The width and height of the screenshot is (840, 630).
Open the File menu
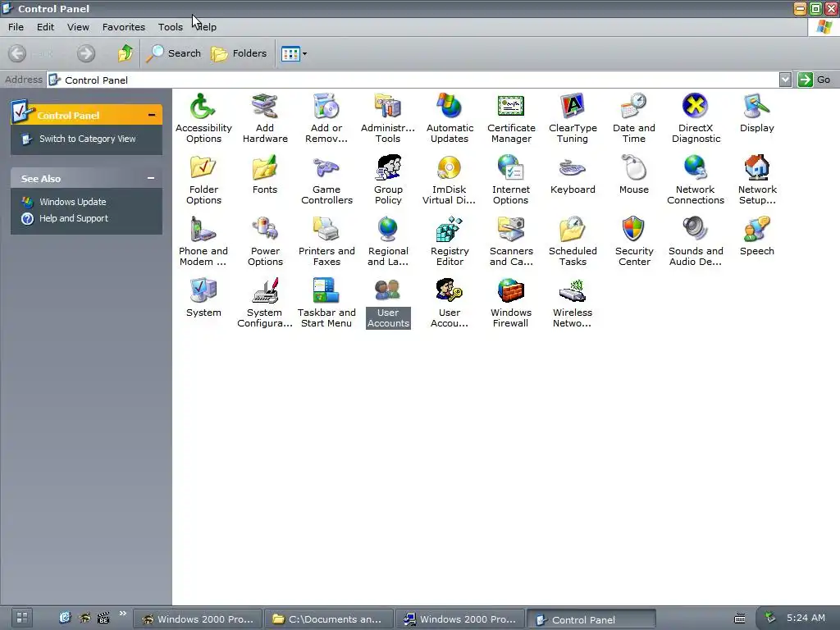[x=16, y=27]
